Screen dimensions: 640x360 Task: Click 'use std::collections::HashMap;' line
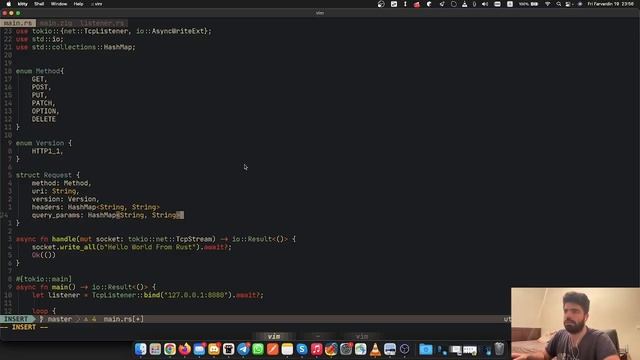coord(76,47)
